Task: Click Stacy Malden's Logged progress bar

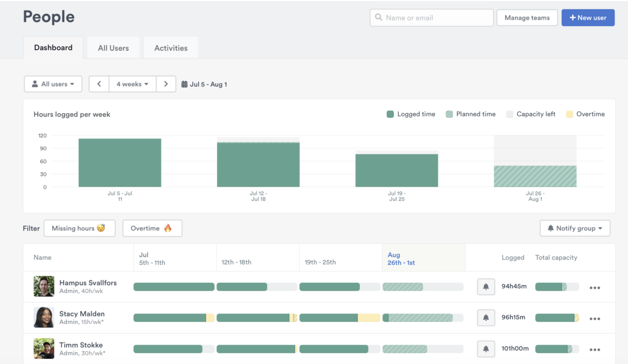Action: 557,317
